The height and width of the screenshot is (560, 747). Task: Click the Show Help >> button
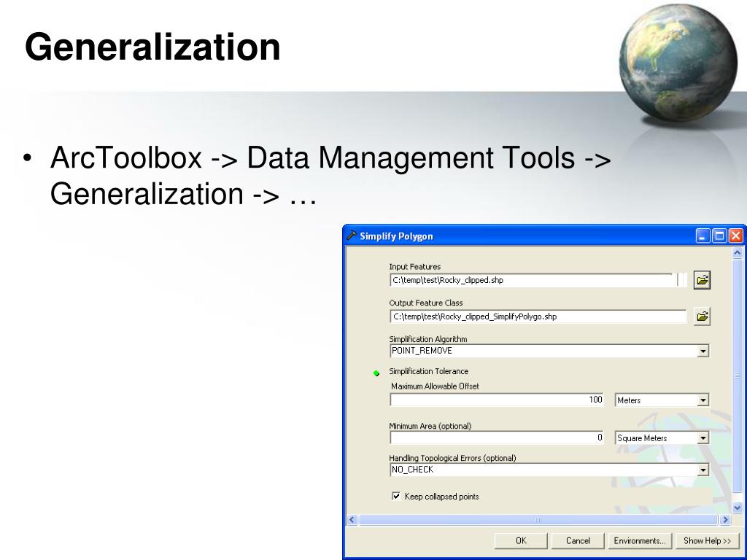[x=707, y=540]
